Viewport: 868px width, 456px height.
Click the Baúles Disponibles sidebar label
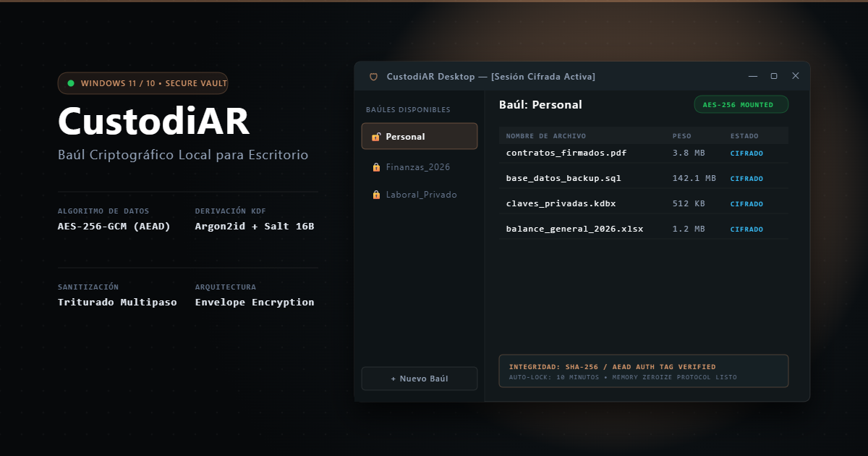pos(408,110)
